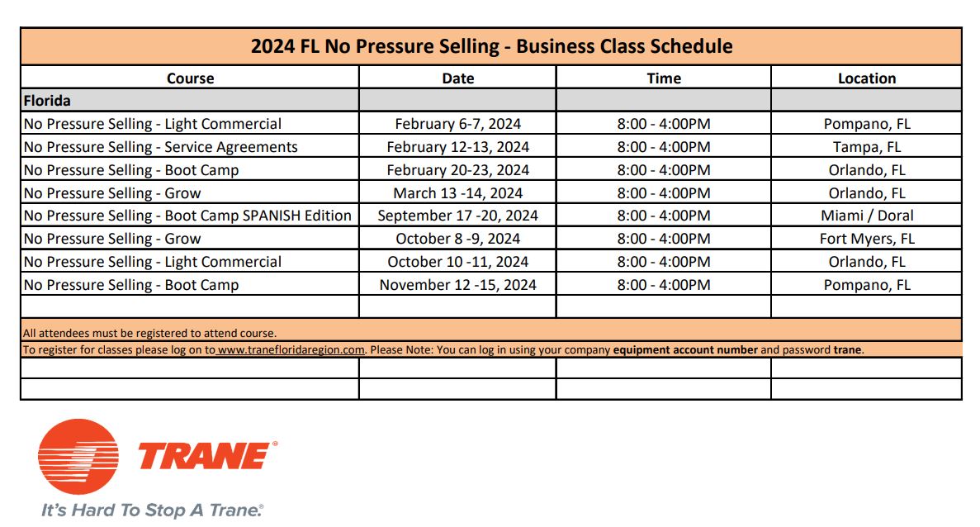Image resolution: width=980 pixels, height=527 pixels.
Task: Select the March 13-14, 2024 date cell
Action: click(x=457, y=193)
